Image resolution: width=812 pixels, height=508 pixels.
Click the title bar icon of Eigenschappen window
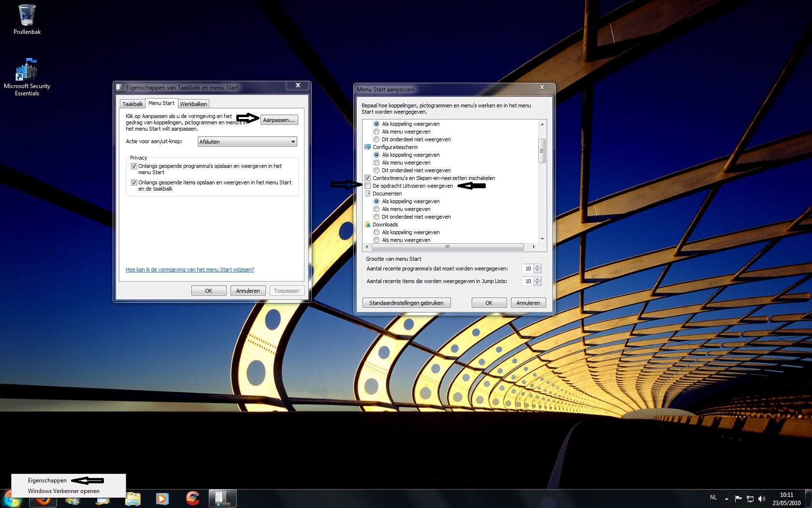[x=119, y=88]
